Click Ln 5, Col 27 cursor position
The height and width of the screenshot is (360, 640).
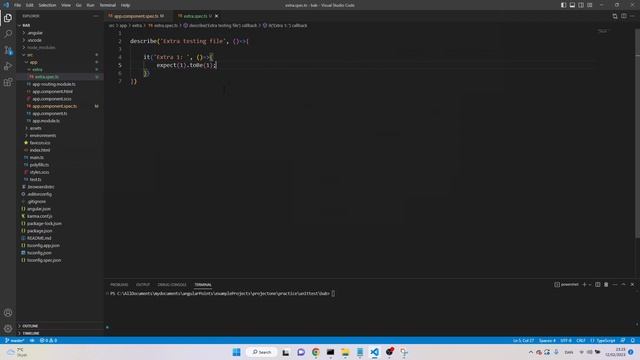[x=523, y=340]
